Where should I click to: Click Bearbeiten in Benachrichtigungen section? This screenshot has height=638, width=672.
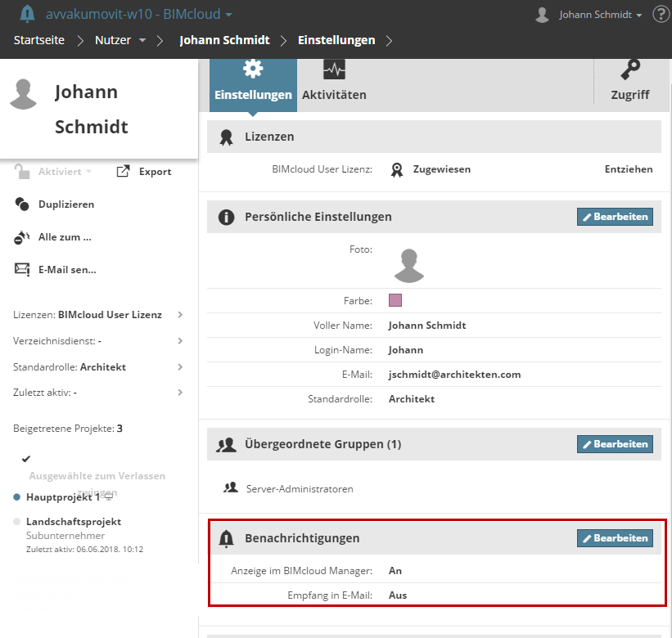click(615, 537)
